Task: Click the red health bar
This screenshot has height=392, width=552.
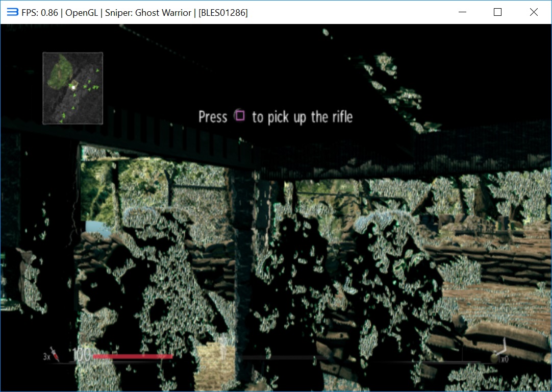Action: click(133, 356)
